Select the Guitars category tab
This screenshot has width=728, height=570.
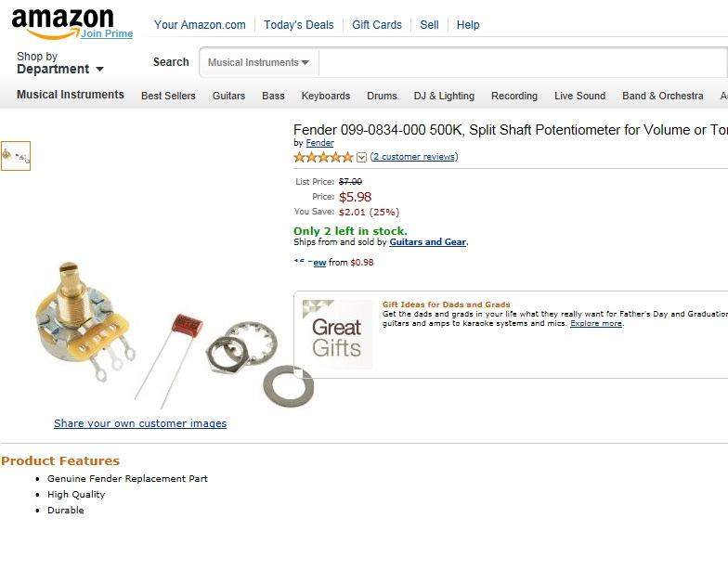[228, 96]
